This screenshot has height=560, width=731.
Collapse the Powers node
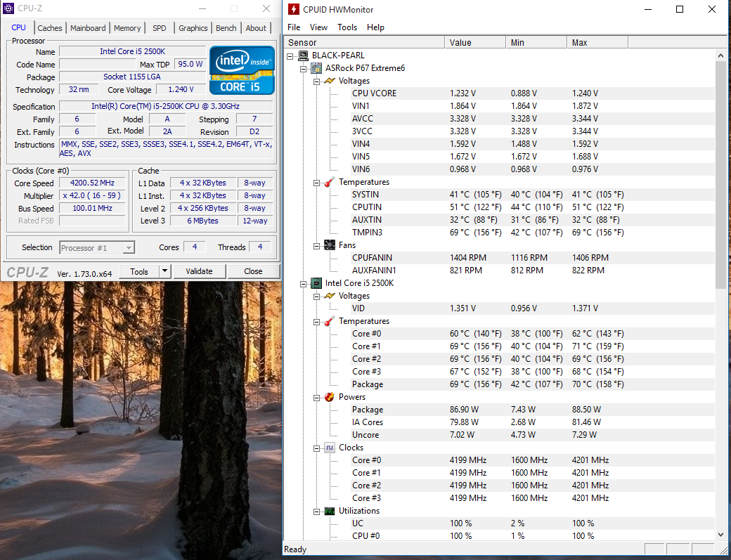[316, 398]
